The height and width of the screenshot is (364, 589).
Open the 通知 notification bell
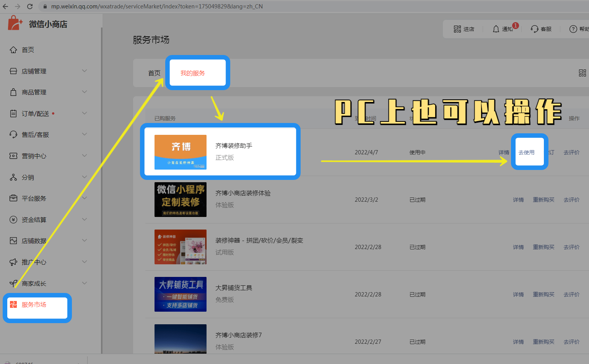pos(496,29)
